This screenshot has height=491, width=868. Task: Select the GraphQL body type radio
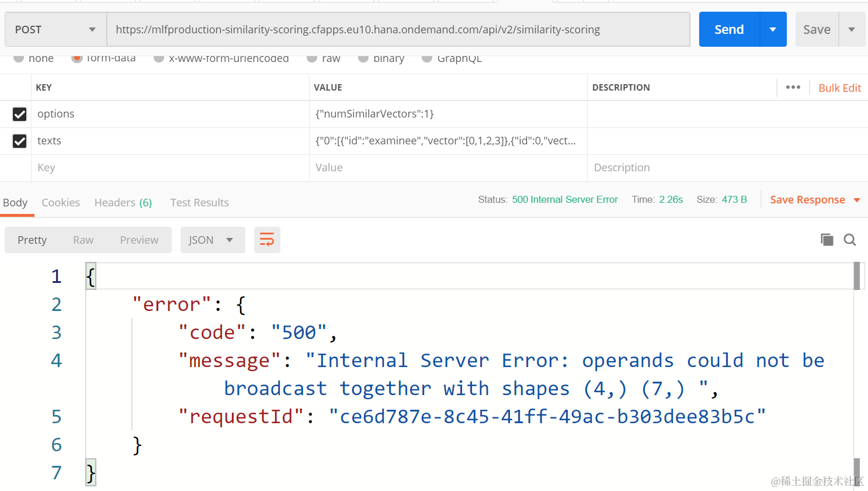(427, 58)
